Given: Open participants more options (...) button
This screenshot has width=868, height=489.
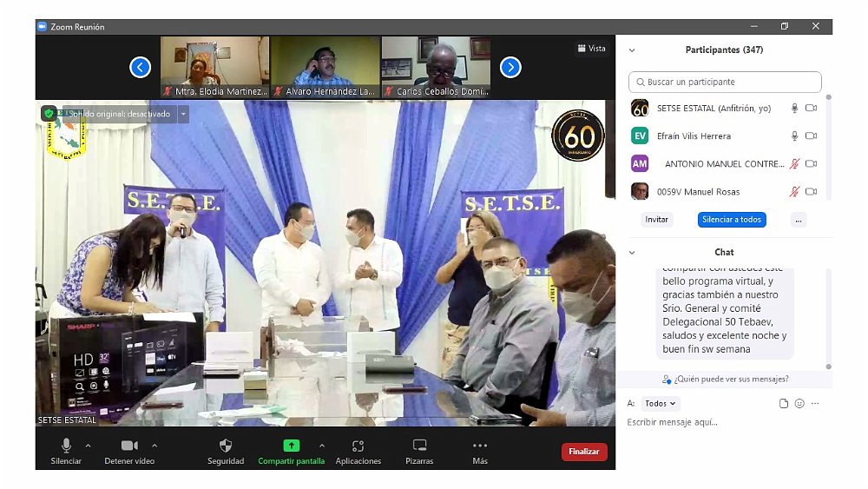Looking at the screenshot, I should 799,220.
